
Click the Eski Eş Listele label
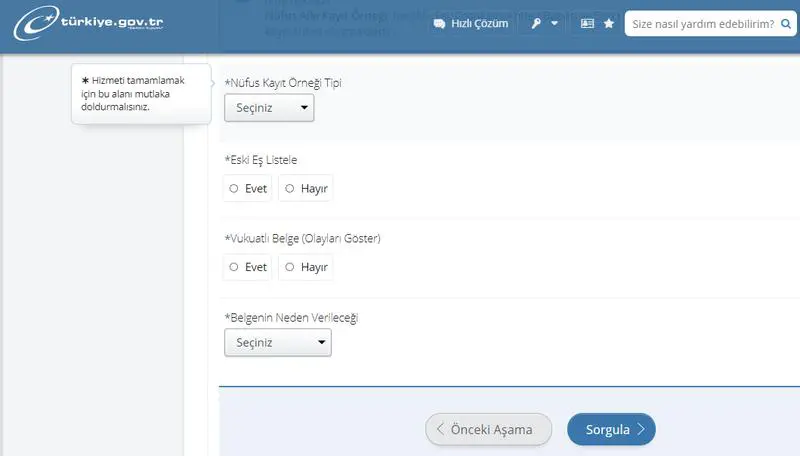click(261, 160)
